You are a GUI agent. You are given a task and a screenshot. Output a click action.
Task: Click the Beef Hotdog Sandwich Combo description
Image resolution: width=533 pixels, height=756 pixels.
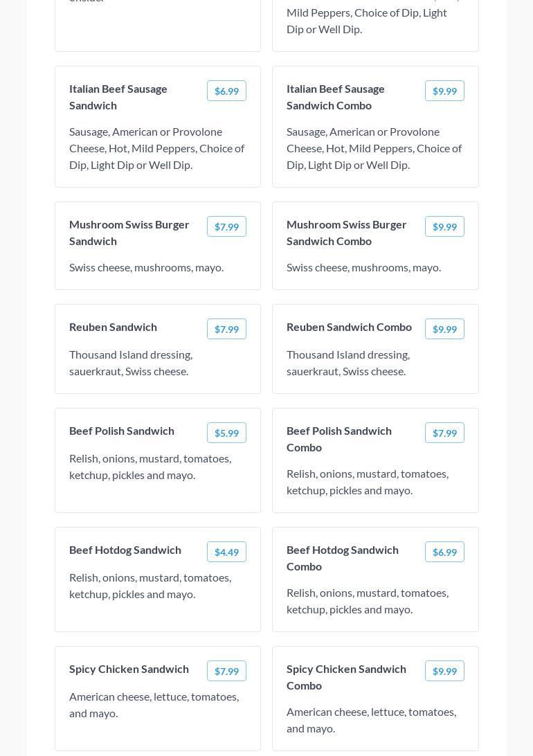click(x=368, y=601)
